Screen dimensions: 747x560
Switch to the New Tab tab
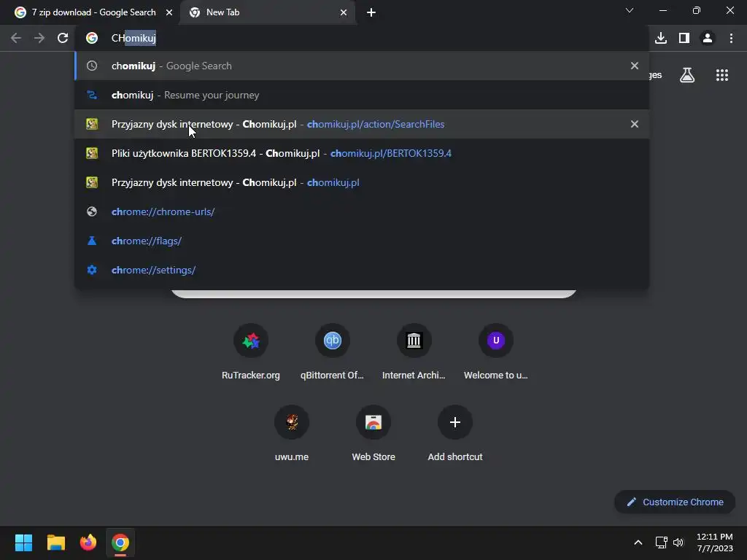(x=267, y=12)
